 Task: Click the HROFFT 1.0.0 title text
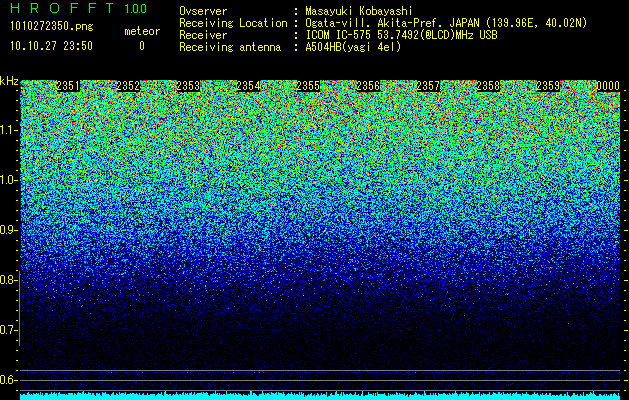click(x=78, y=8)
